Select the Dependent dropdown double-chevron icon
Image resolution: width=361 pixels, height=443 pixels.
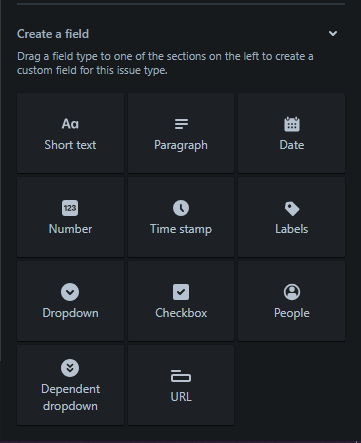pyautogui.click(x=70, y=368)
